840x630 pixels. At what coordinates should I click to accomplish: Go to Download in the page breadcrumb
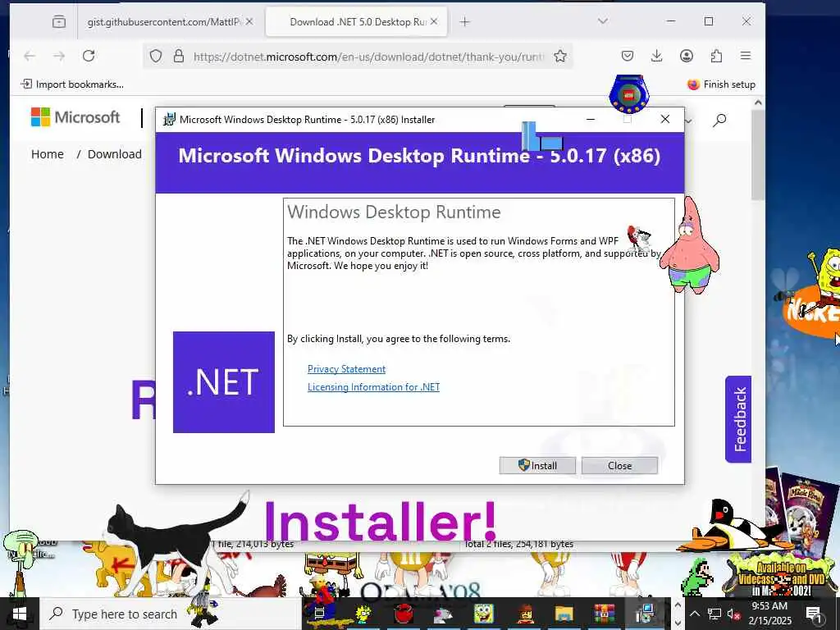coord(115,154)
